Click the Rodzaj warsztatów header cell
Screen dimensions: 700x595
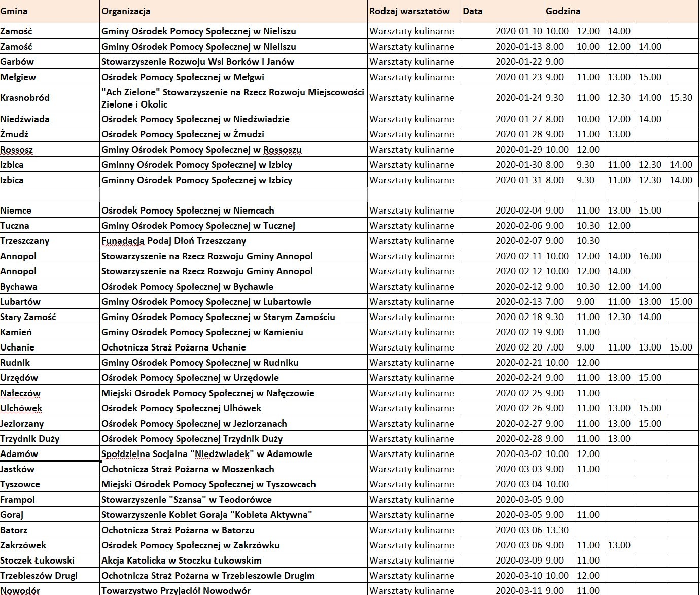[x=414, y=11]
